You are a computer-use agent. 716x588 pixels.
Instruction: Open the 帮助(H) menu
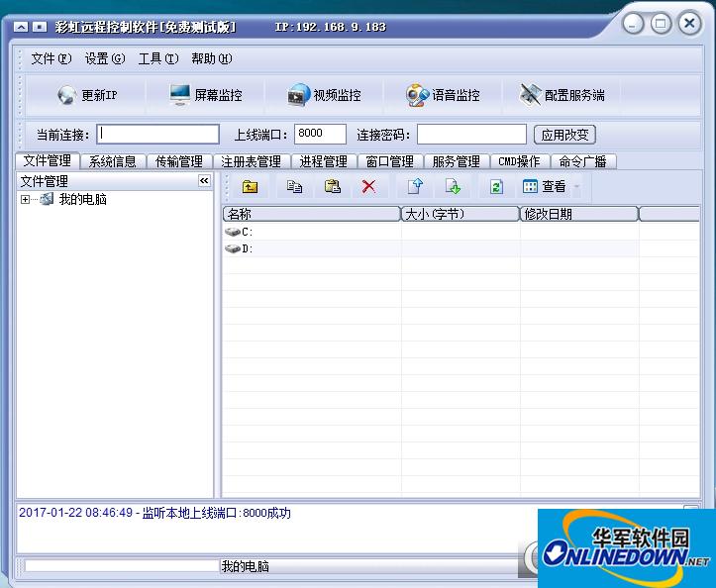click(211, 58)
